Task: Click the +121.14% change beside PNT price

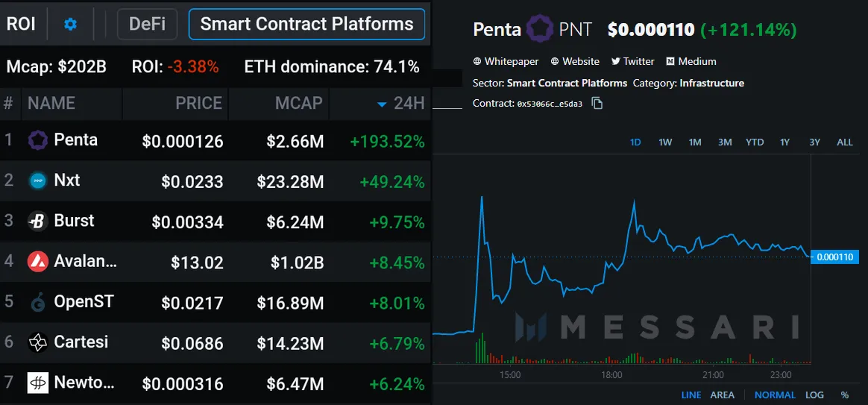Action: pyautogui.click(x=749, y=29)
